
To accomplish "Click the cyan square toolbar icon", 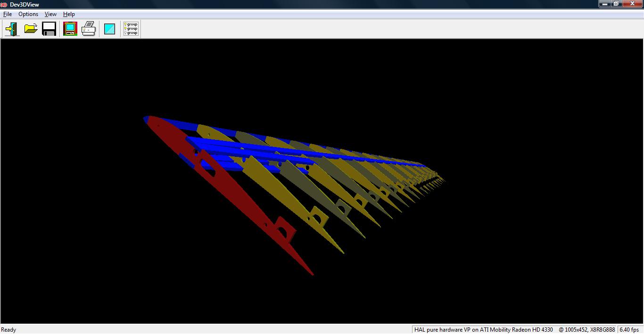I will coord(109,29).
